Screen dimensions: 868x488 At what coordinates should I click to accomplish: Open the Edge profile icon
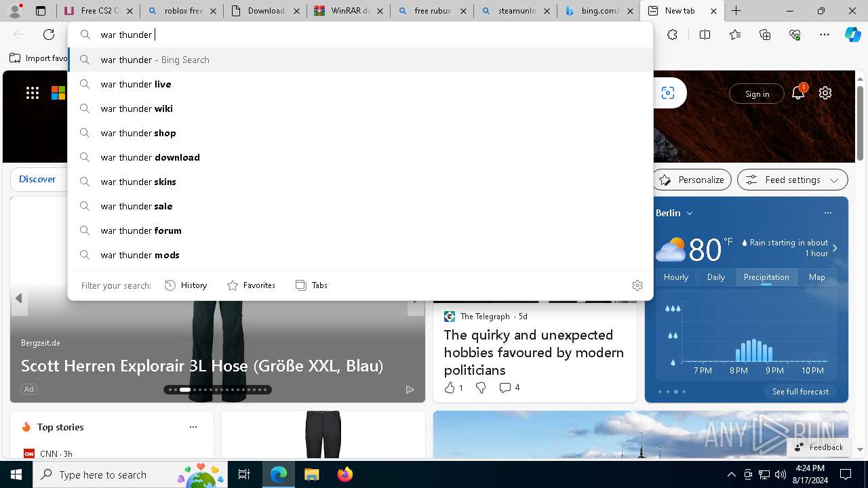pos(15,11)
